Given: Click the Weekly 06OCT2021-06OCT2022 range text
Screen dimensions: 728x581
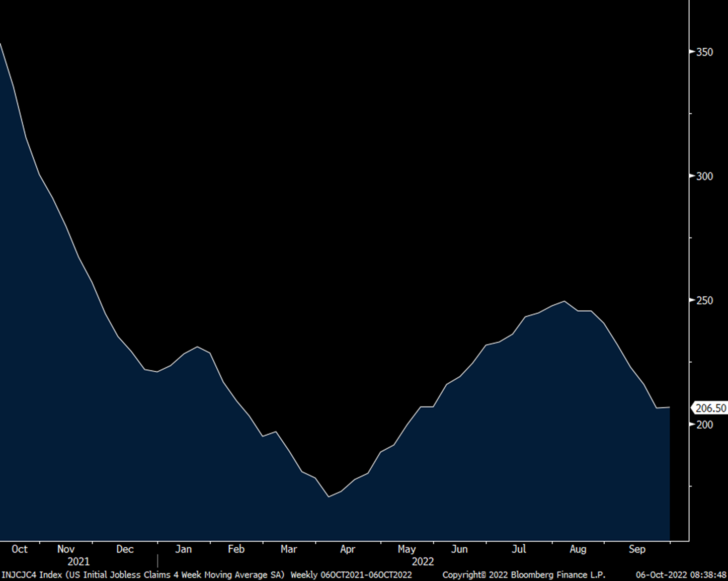Looking at the screenshot, I should coord(351,574).
